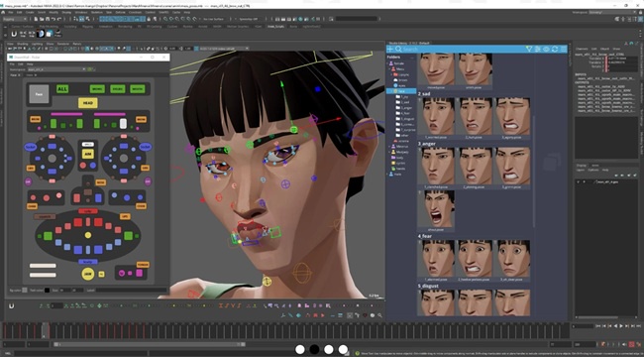The width and height of the screenshot is (644, 357).
Task: Click the Play Forwards button
Action: tap(620, 326)
